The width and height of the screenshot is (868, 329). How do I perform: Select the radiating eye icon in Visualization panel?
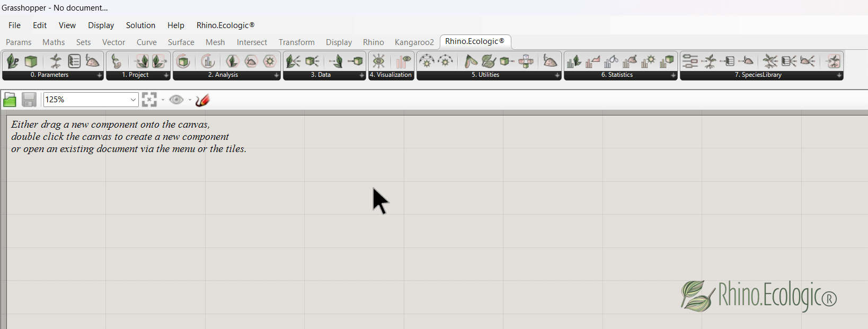[378, 61]
